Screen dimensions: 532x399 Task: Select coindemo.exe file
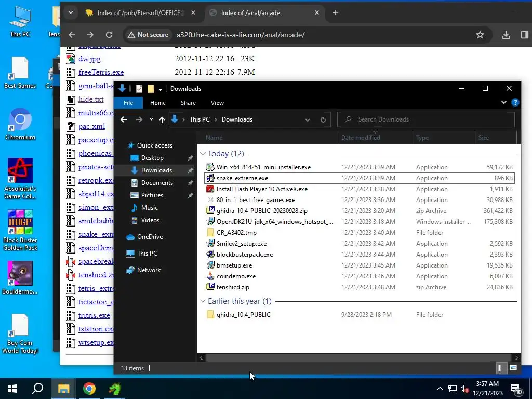coord(236,276)
